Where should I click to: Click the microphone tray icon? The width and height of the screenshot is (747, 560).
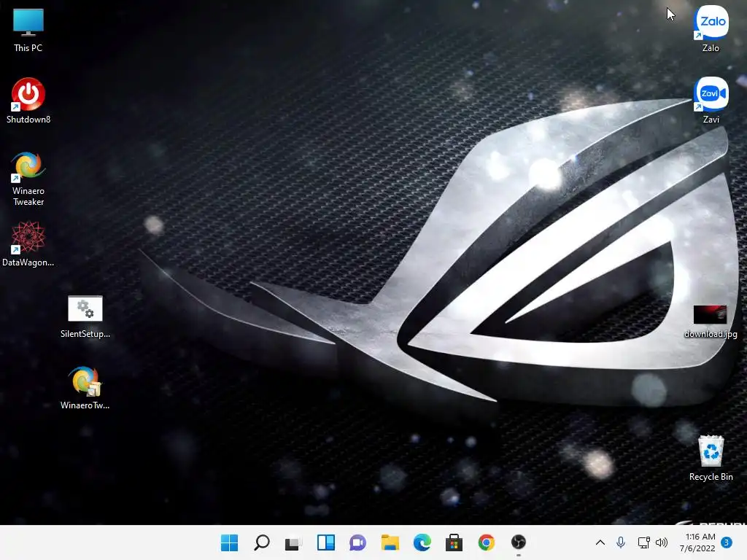tap(620, 542)
